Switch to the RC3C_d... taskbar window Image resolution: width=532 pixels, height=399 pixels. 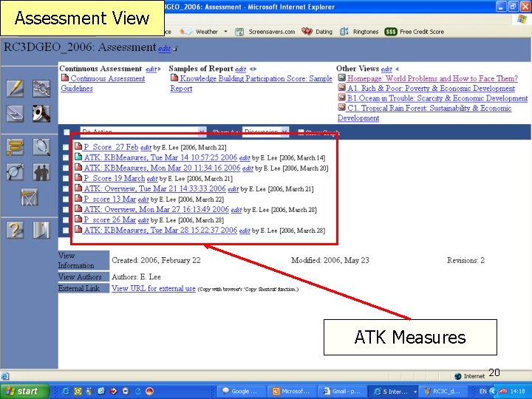tap(444, 392)
